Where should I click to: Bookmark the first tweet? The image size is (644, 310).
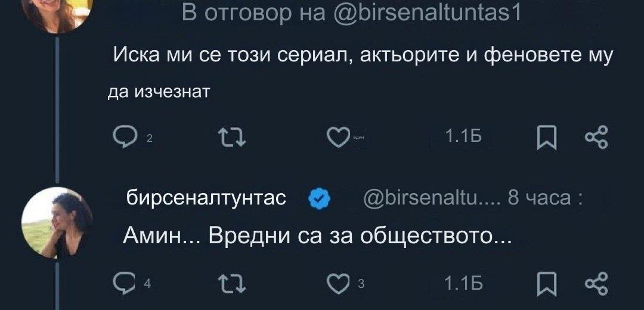click(x=546, y=138)
